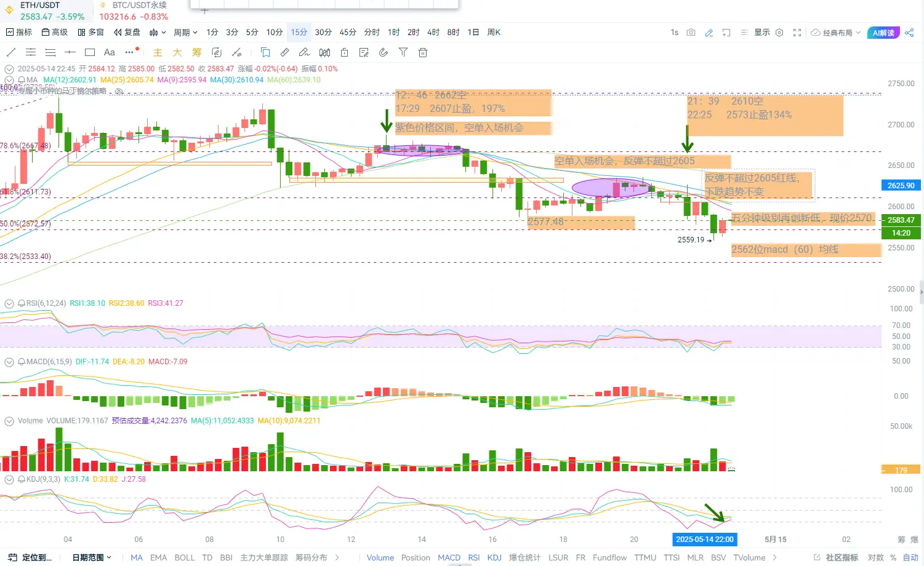Click the funnel filter icon

403,52
